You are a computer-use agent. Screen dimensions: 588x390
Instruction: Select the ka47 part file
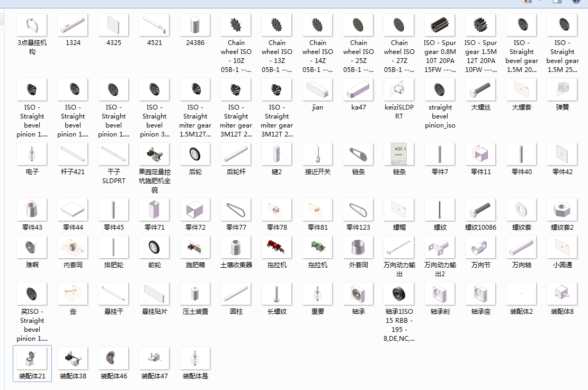(358, 90)
